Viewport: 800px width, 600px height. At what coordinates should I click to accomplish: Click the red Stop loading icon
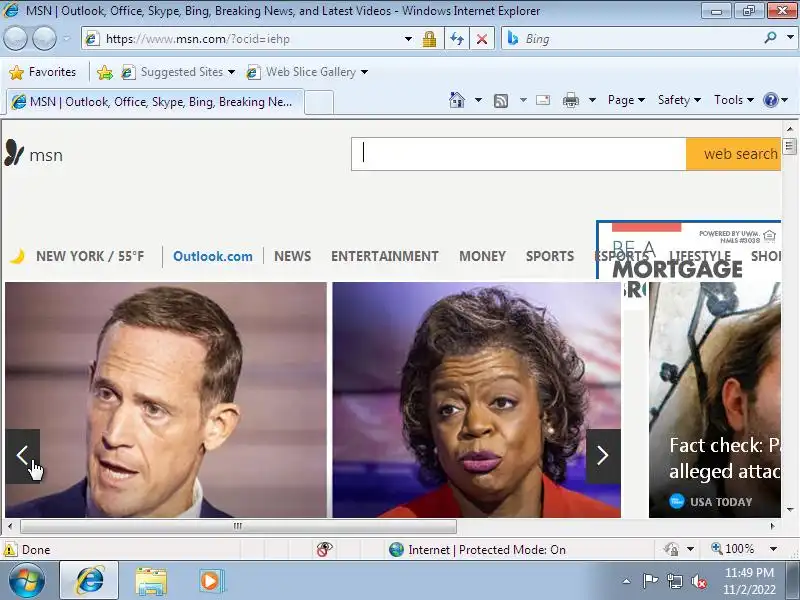click(482, 39)
